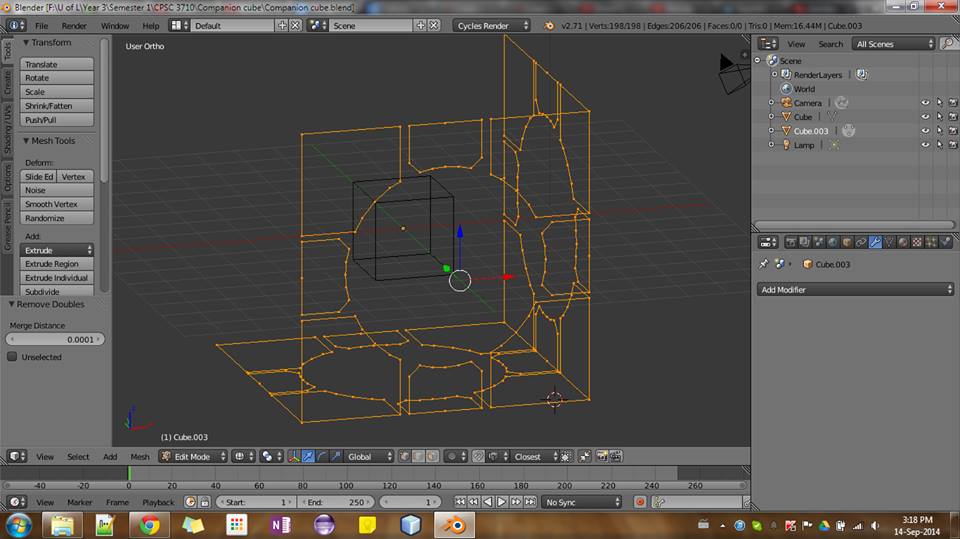
Task: Open the World properties tab icon
Action: pos(833,242)
